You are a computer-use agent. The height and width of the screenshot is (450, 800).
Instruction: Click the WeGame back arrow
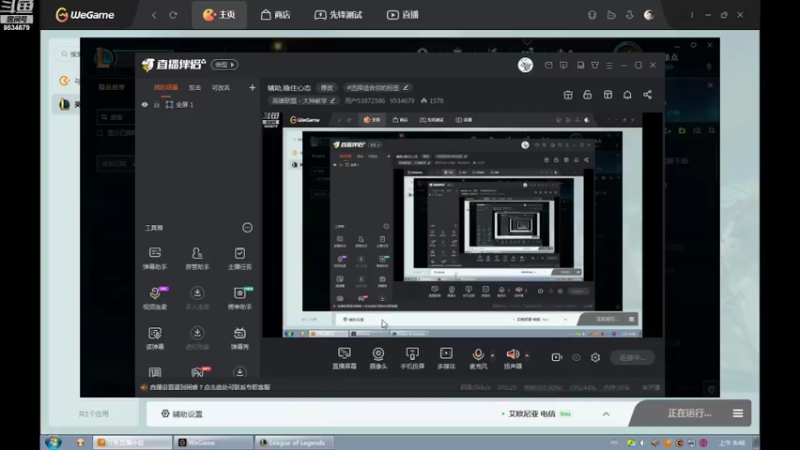[x=154, y=15]
